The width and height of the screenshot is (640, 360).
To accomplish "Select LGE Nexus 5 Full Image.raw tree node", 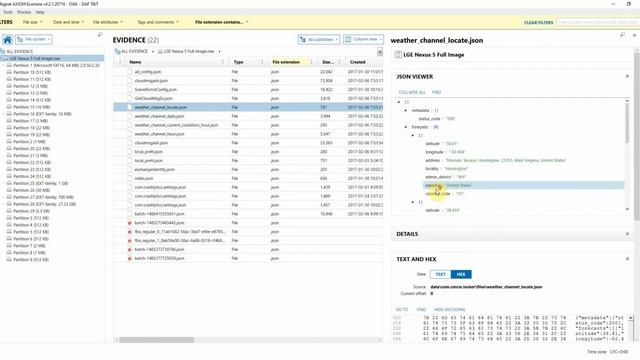I will (36, 58).
